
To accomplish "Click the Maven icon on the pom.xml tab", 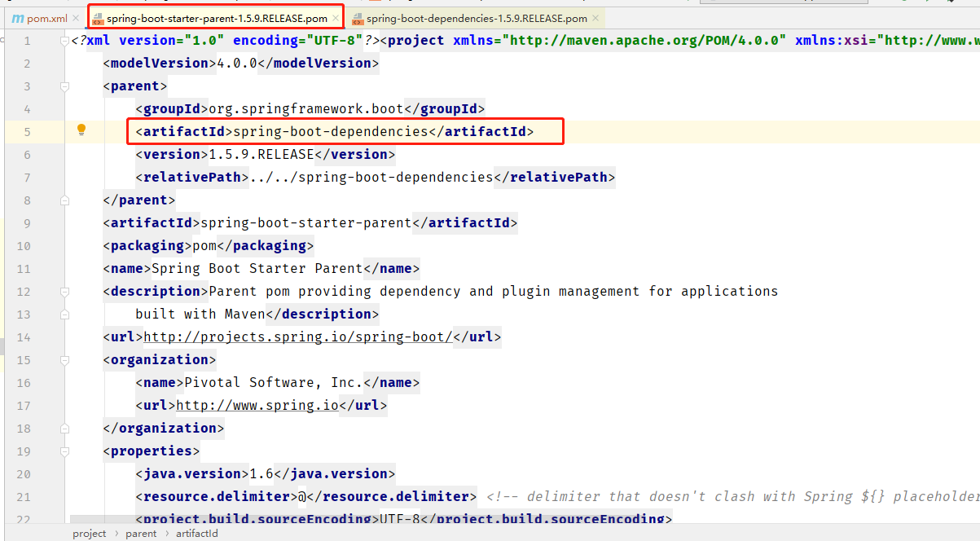I will [18, 18].
